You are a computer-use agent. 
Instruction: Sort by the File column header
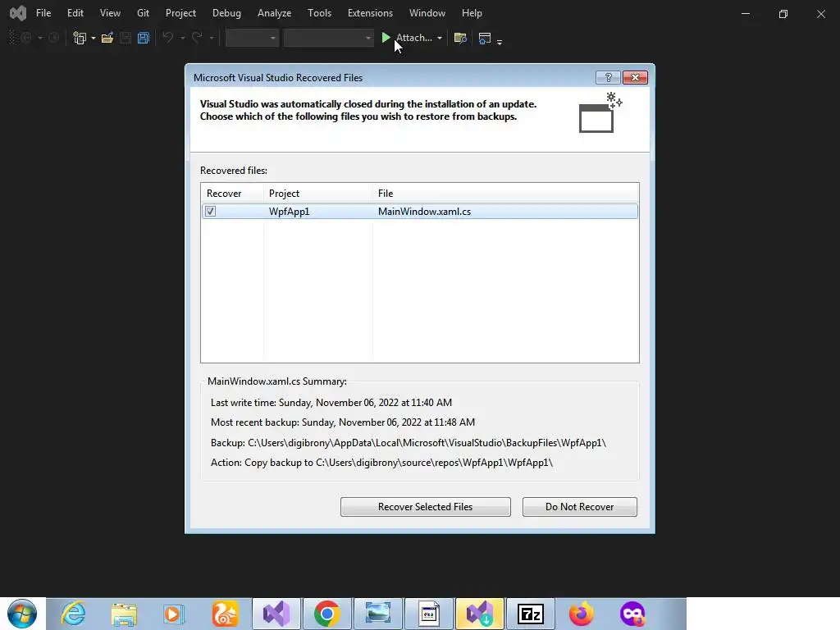505,194
